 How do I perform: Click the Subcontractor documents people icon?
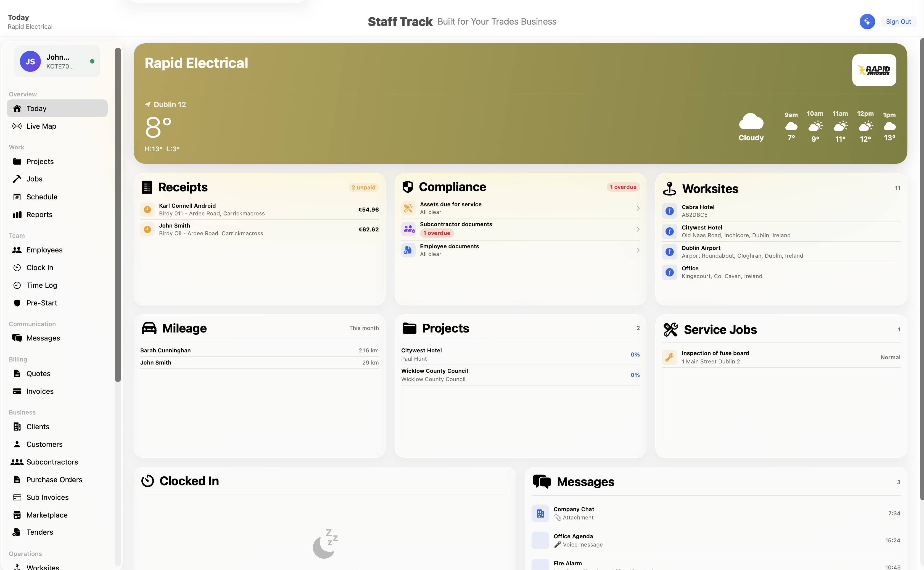pyautogui.click(x=408, y=229)
